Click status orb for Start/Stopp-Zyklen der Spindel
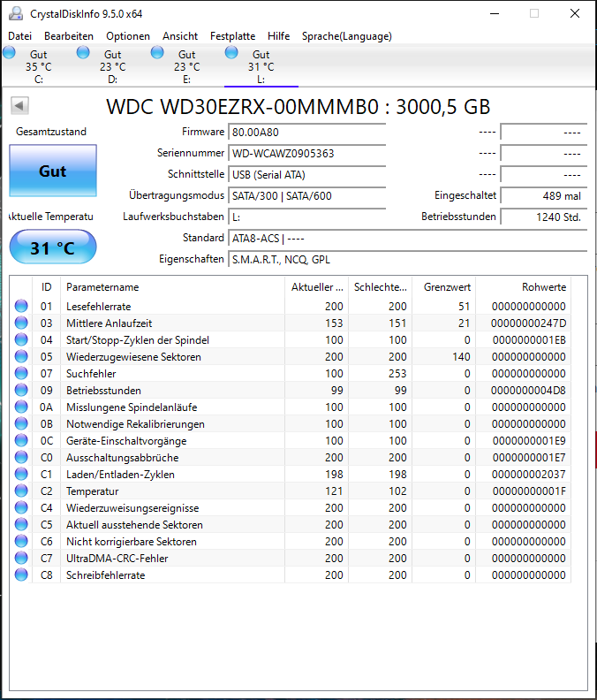Viewport: 597px width, 700px height. pyautogui.click(x=21, y=339)
